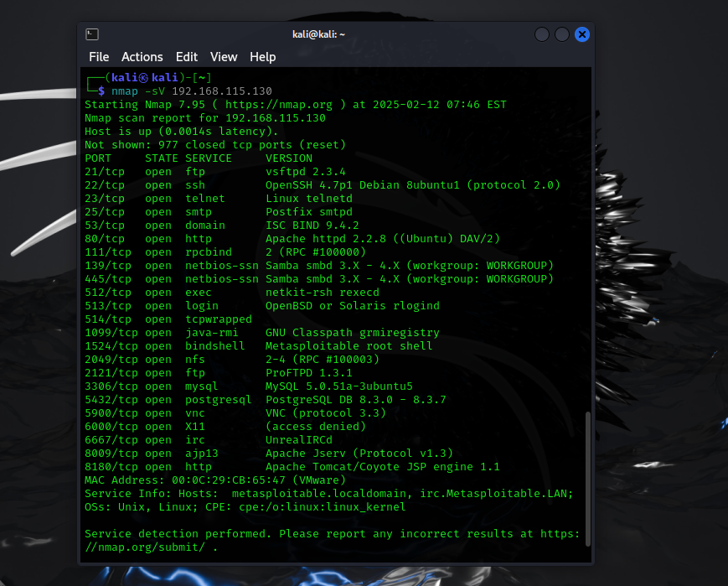
Task: Click 'ISC BIND 9.4.2' text
Action: tap(312, 226)
